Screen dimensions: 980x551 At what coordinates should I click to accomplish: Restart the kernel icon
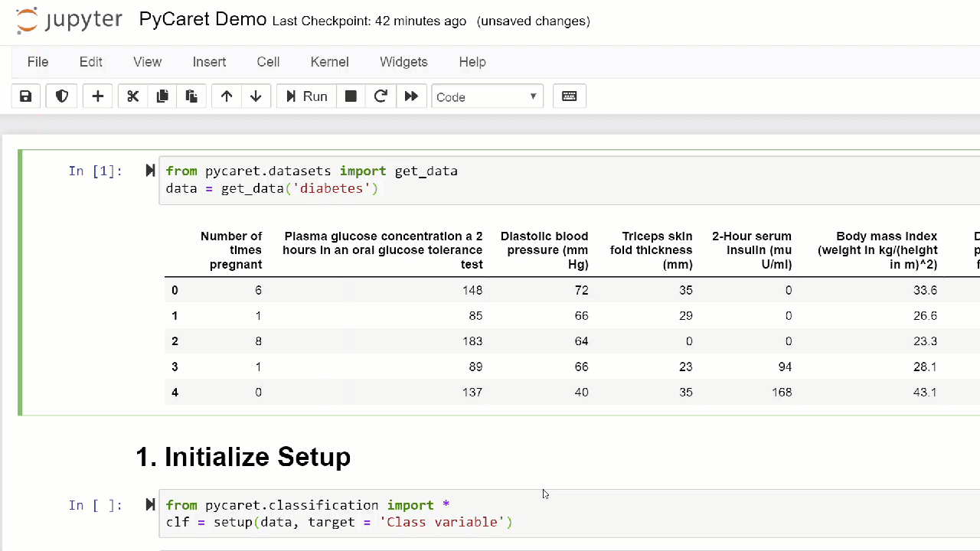[x=381, y=96]
